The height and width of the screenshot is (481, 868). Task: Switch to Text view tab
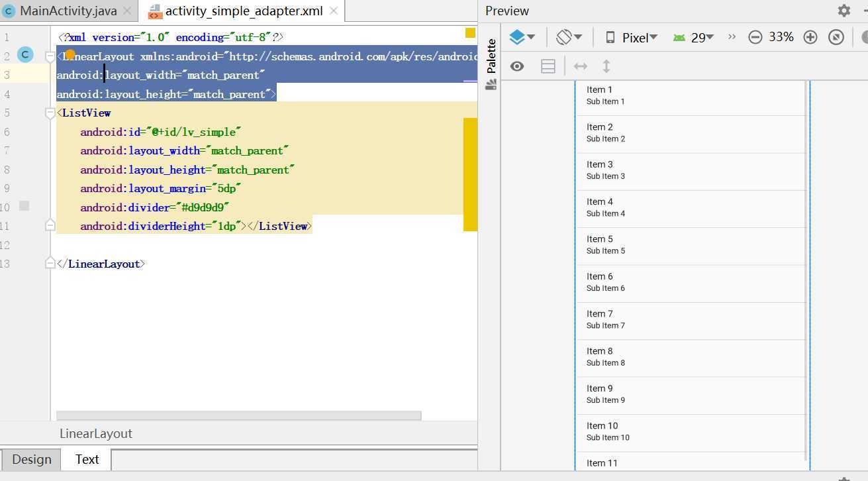[x=87, y=459]
